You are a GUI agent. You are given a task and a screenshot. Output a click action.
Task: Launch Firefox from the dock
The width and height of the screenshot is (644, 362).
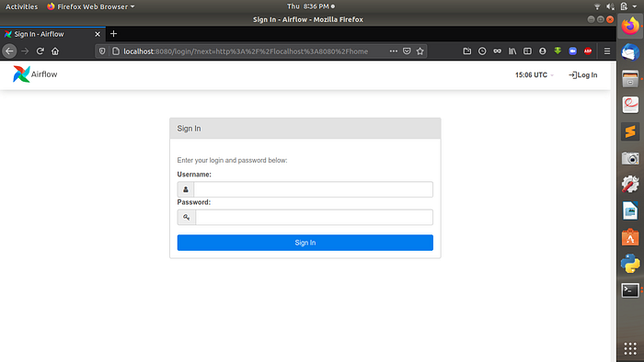click(x=630, y=27)
